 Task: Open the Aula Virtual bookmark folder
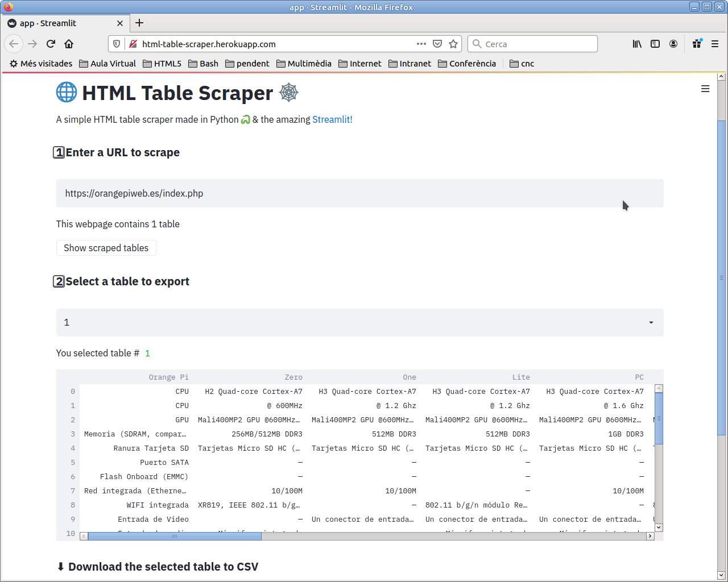click(107, 64)
